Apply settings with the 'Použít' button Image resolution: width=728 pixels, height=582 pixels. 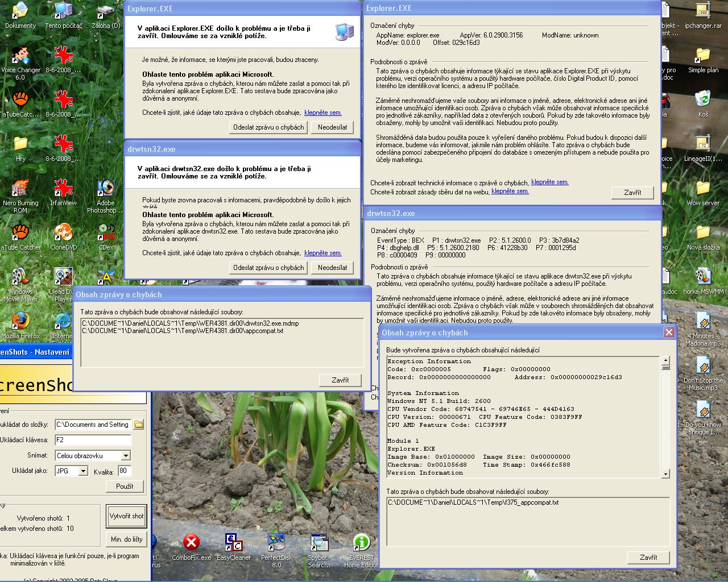tap(125, 487)
